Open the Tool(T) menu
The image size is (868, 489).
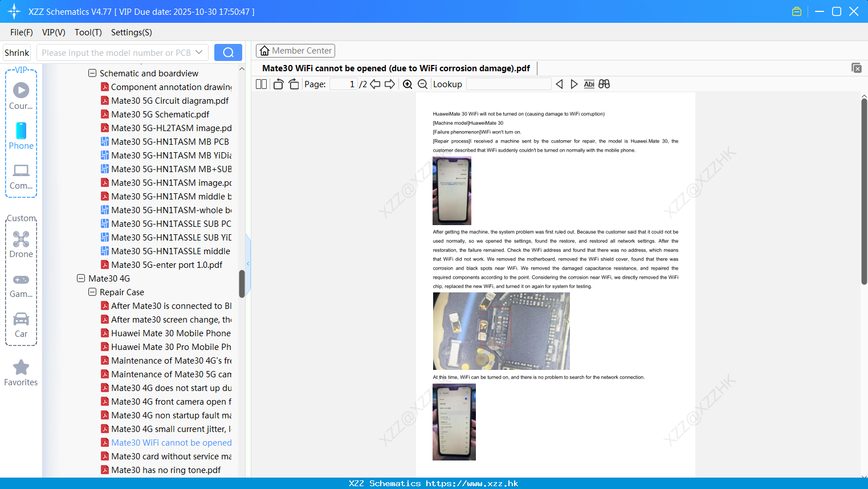click(88, 32)
